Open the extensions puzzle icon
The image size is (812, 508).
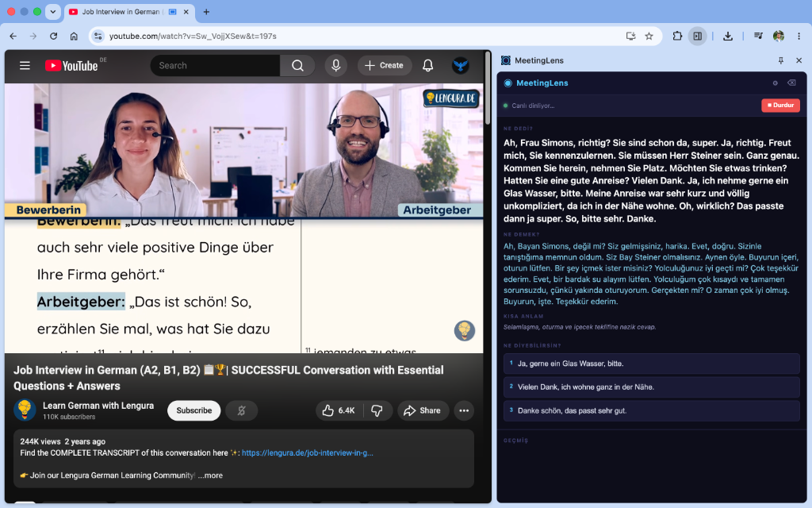[677, 37]
